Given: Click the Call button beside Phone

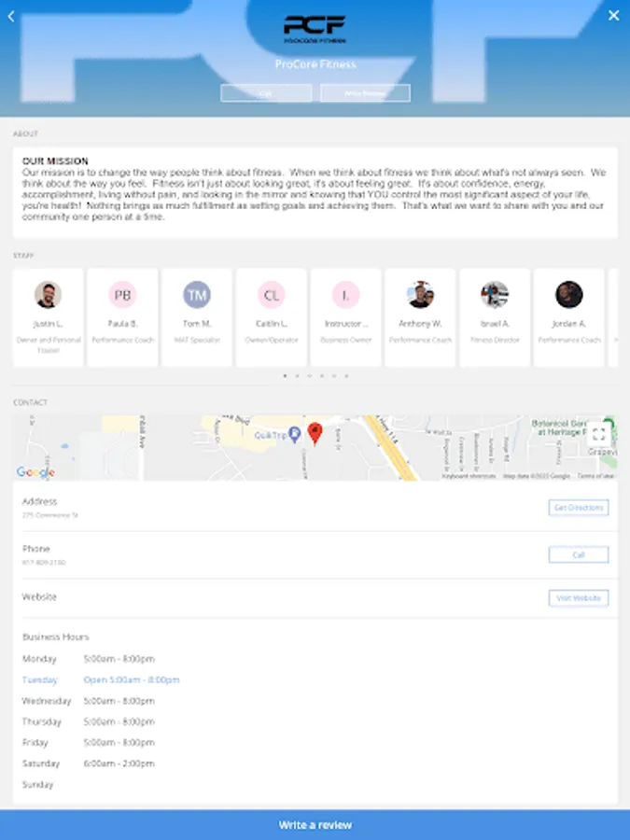Looking at the screenshot, I should click(x=579, y=554).
